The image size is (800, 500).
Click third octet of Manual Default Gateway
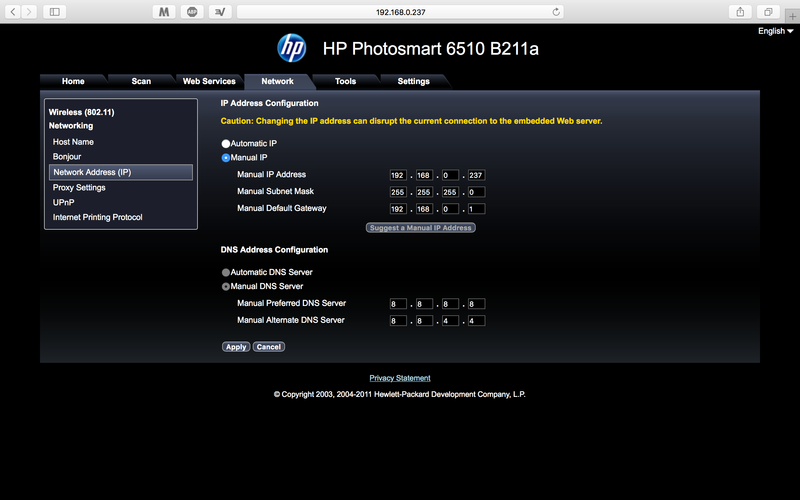[x=450, y=209]
